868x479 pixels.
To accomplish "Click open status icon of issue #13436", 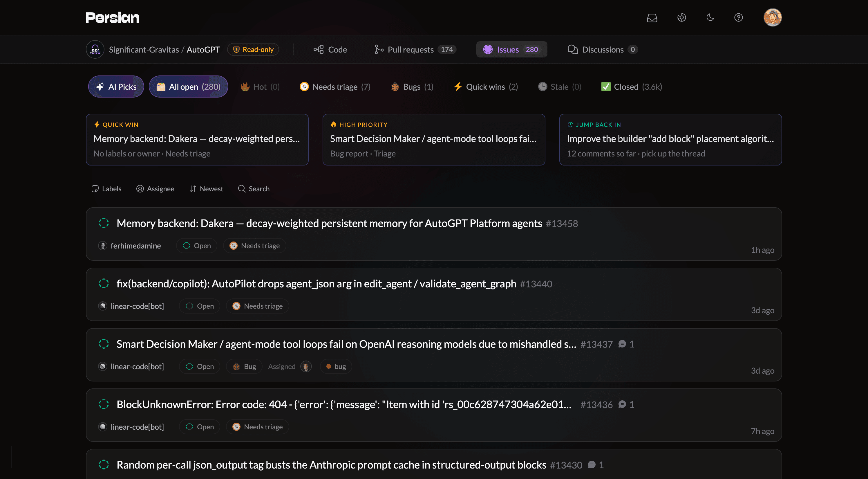I will pyautogui.click(x=104, y=404).
